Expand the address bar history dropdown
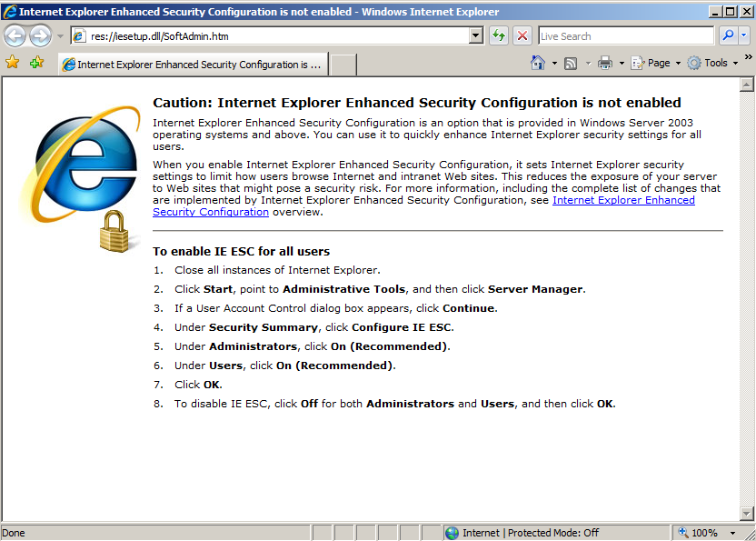 [475, 35]
